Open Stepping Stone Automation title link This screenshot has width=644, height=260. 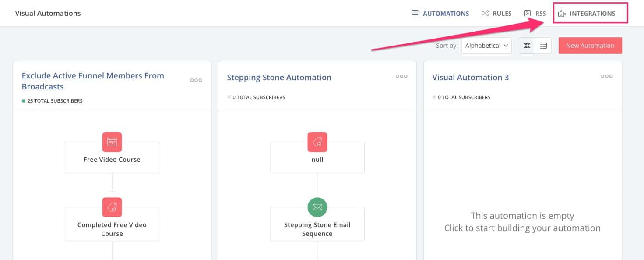click(279, 78)
